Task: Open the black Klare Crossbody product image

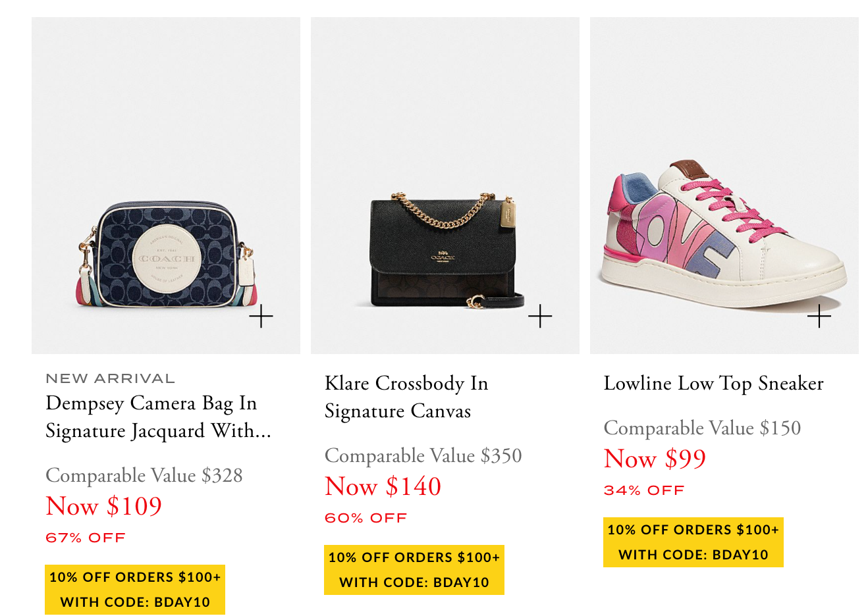Action: click(445, 186)
